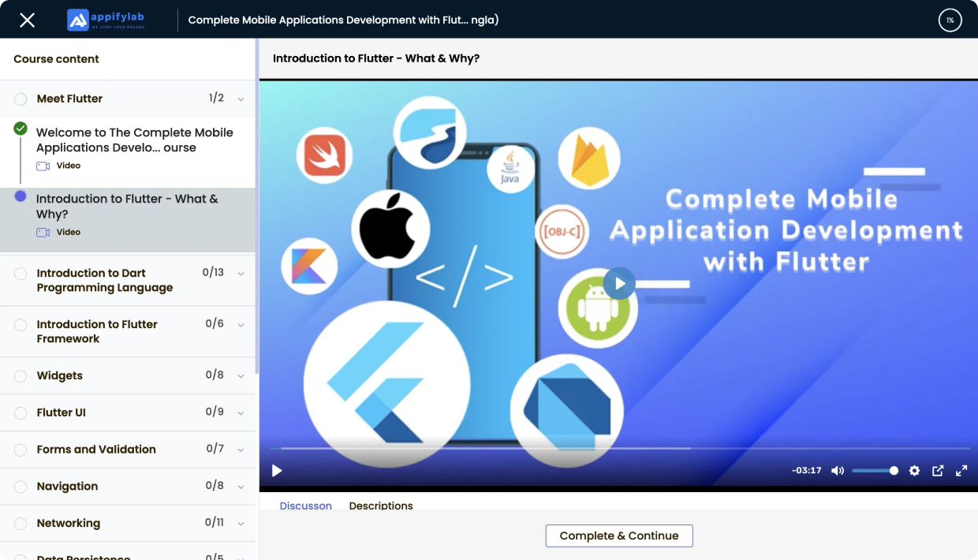Click the Complete & Continue button
978x560 pixels.
point(618,536)
